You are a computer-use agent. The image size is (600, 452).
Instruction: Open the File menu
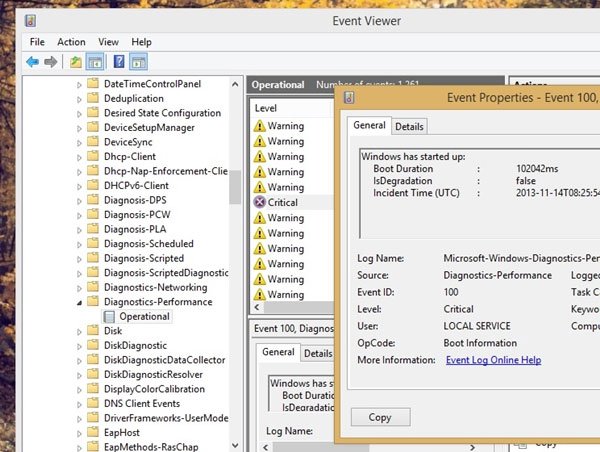pyautogui.click(x=37, y=42)
